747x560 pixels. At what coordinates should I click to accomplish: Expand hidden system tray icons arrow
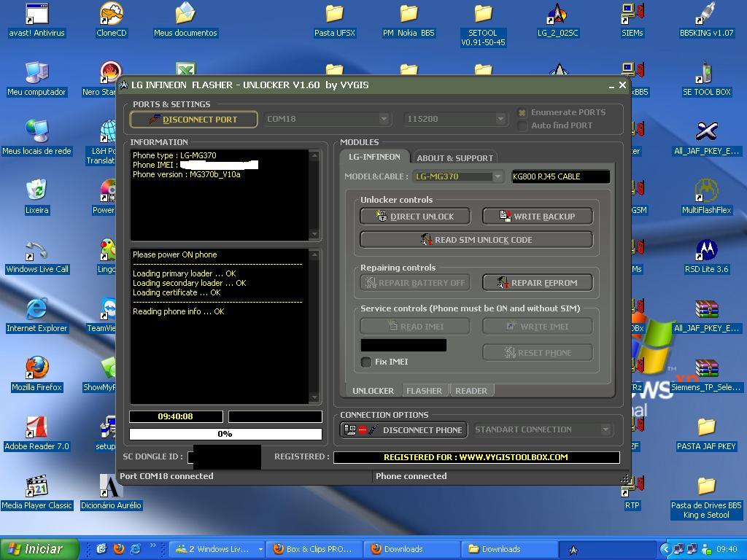(665, 550)
